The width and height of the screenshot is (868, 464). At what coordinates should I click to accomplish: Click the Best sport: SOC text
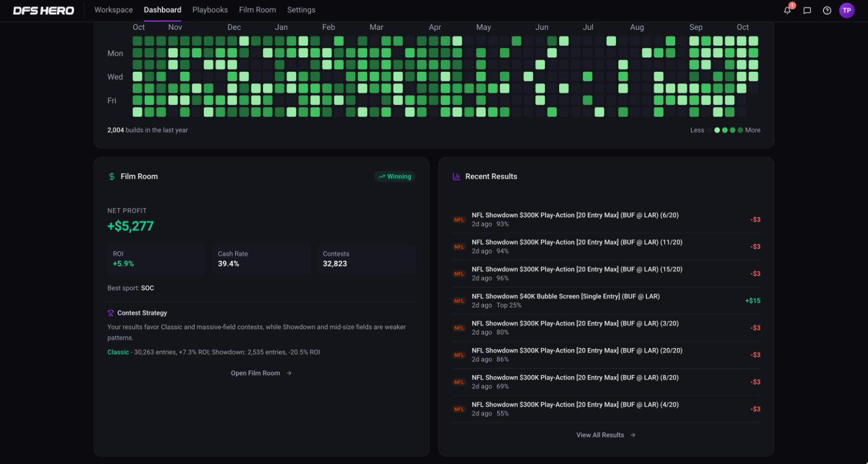coord(131,288)
